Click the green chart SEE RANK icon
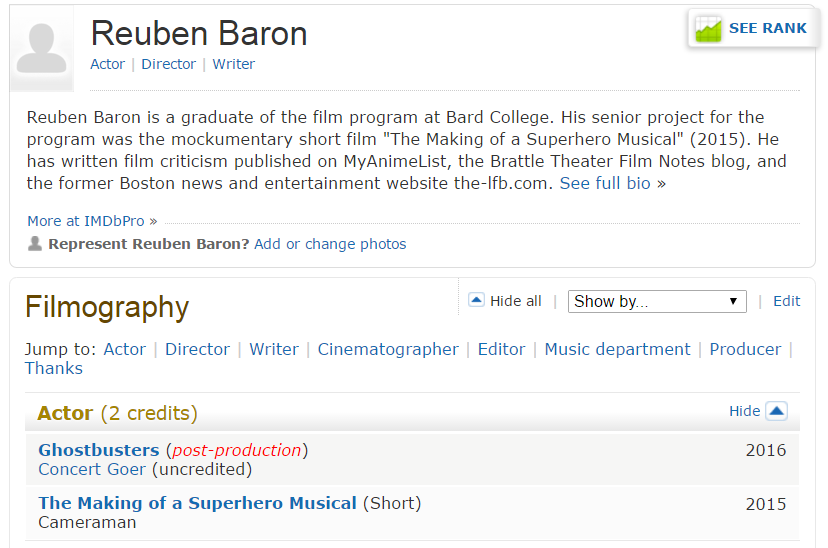Screen dimensions: 828x548 (x=708, y=29)
